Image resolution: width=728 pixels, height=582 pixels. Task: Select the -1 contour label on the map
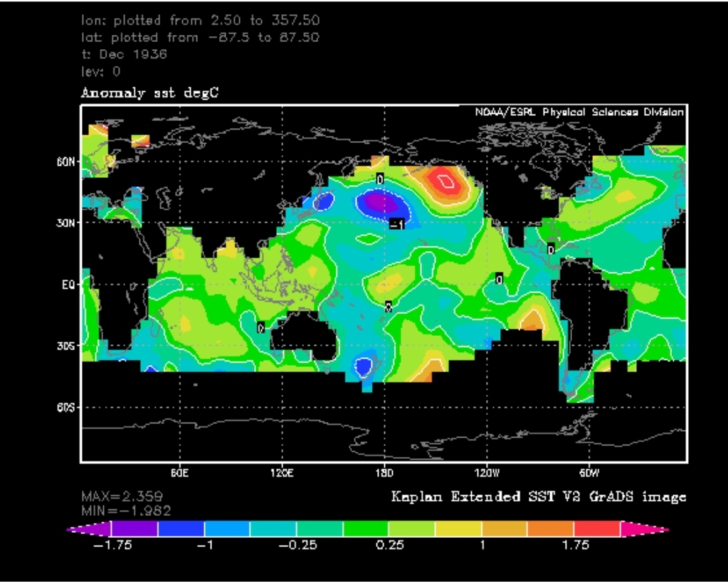point(399,224)
